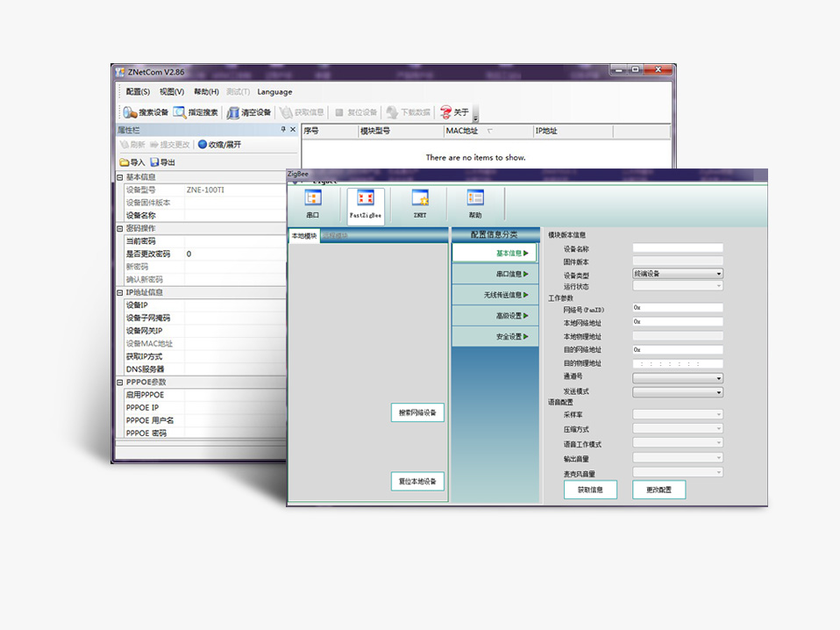Open the 帮助 help icon in ZigBee window
The width and height of the screenshot is (840, 630).
(475, 204)
